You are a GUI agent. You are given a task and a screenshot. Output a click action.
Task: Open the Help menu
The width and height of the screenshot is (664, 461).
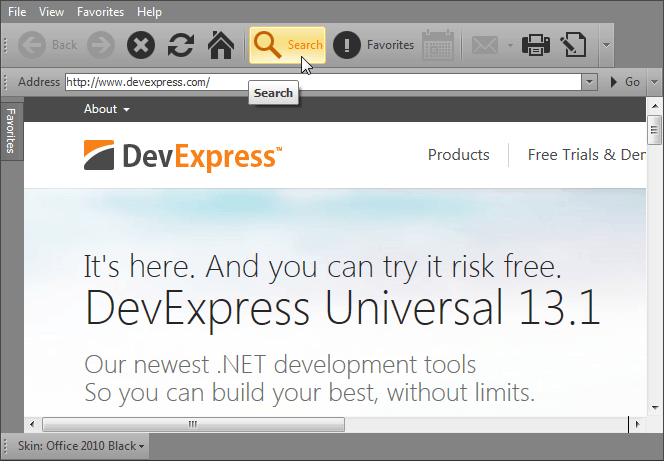(149, 12)
